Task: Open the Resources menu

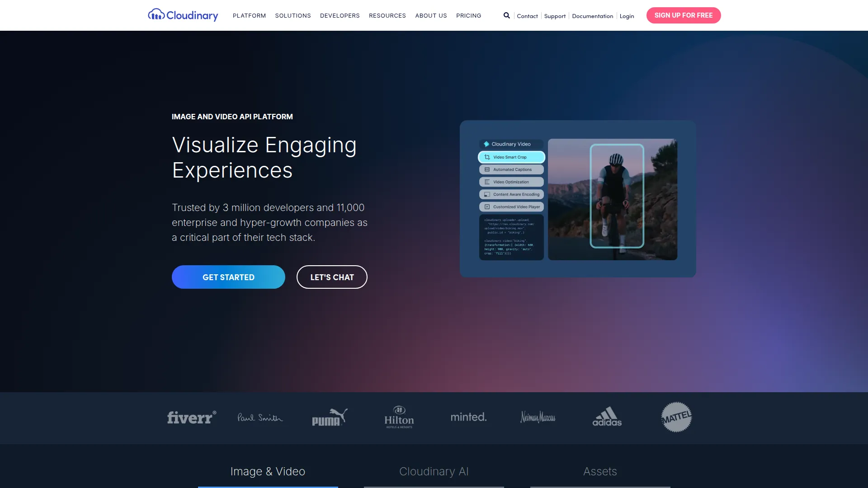Action: click(387, 15)
